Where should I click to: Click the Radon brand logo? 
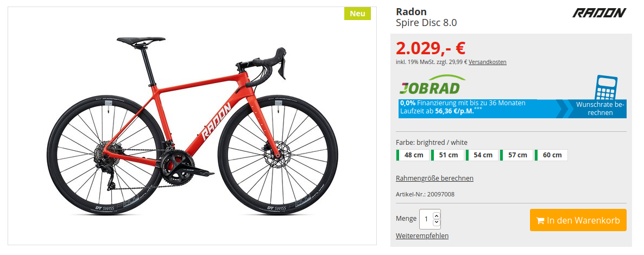[x=599, y=12]
